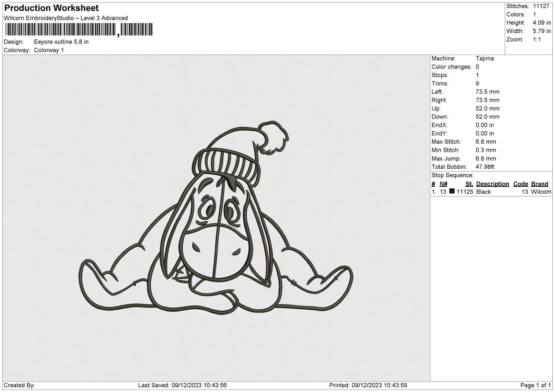The image size is (555, 392).
Task: Click the Trims value 9
Action: (477, 83)
